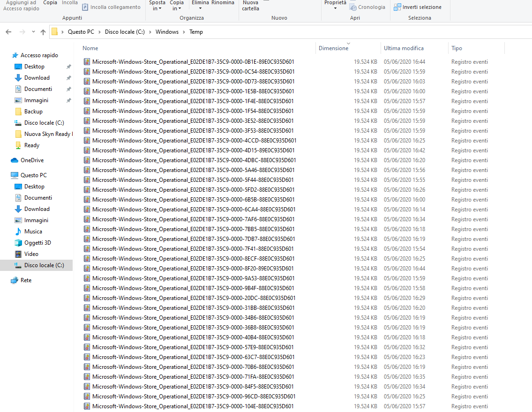Click date 05/06/2020 16:32 cell

point(405,347)
